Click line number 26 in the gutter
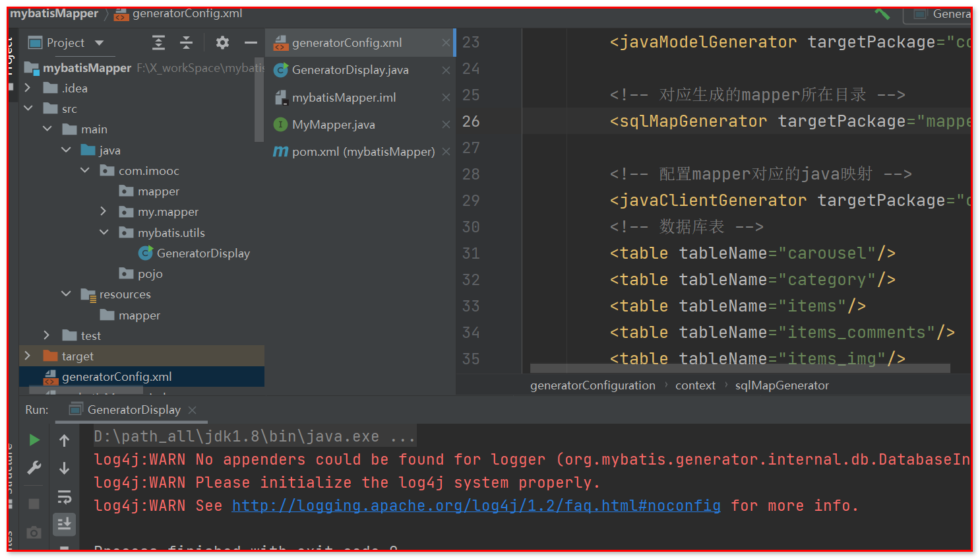 pyautogui.click(x=471, y=121)
